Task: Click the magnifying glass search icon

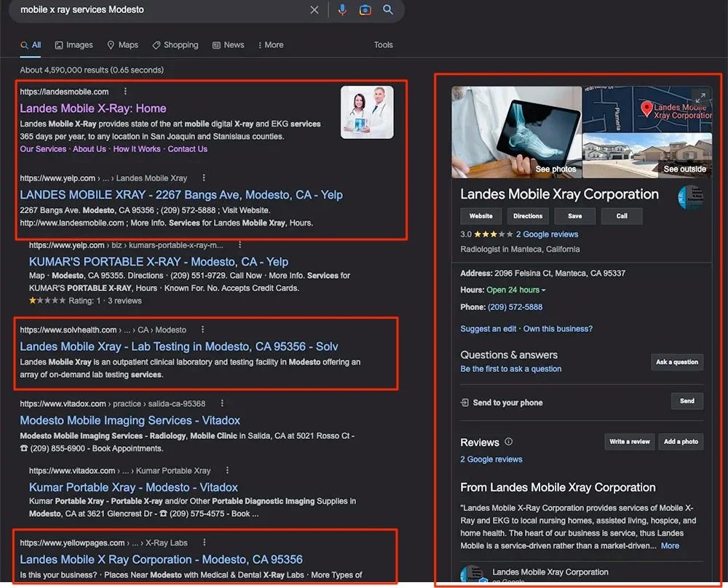Action: tap(388, 10)
